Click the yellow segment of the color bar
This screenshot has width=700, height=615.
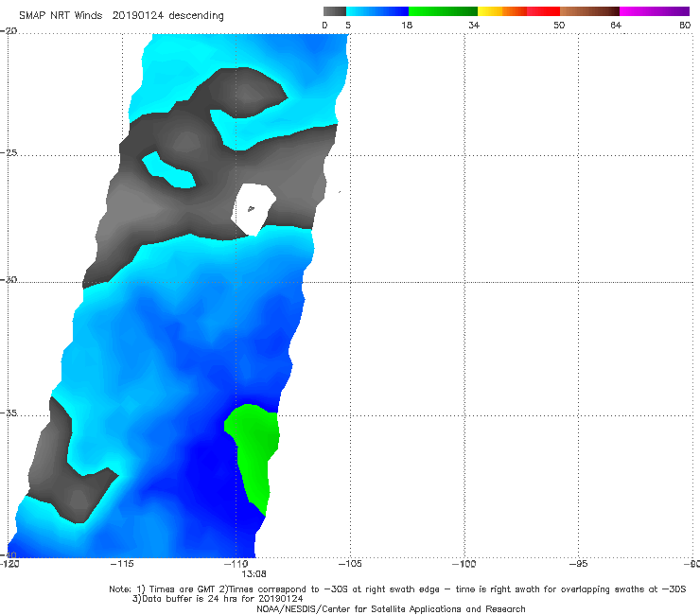point(490,11)
